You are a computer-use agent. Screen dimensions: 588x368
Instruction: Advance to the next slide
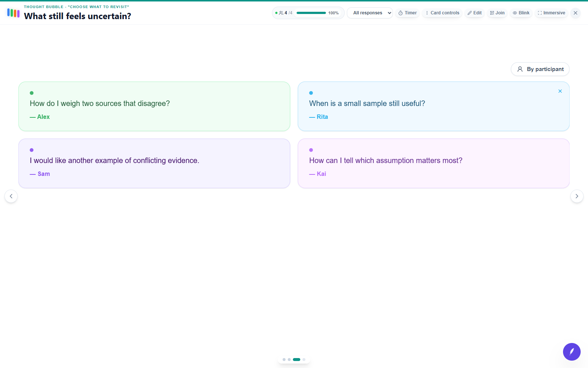[577, 196]
